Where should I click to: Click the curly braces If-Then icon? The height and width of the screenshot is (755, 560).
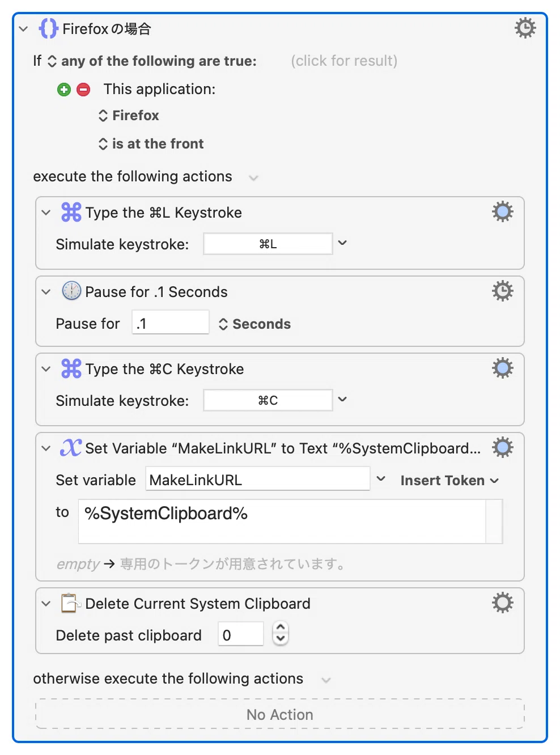48,28
